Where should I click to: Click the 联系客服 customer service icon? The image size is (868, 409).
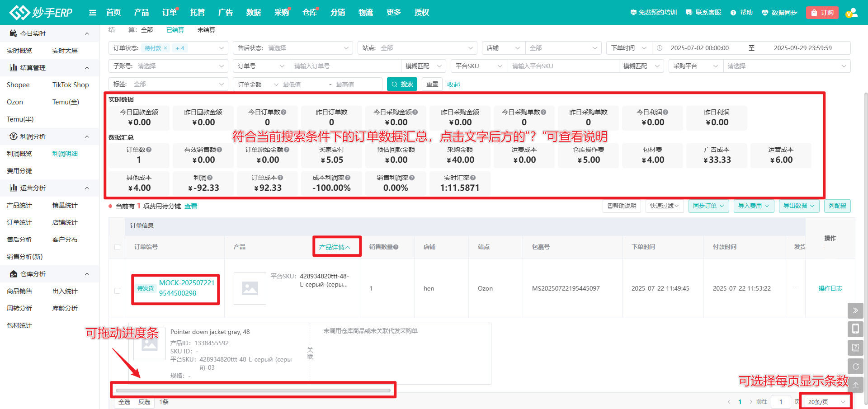pos(689,12)
